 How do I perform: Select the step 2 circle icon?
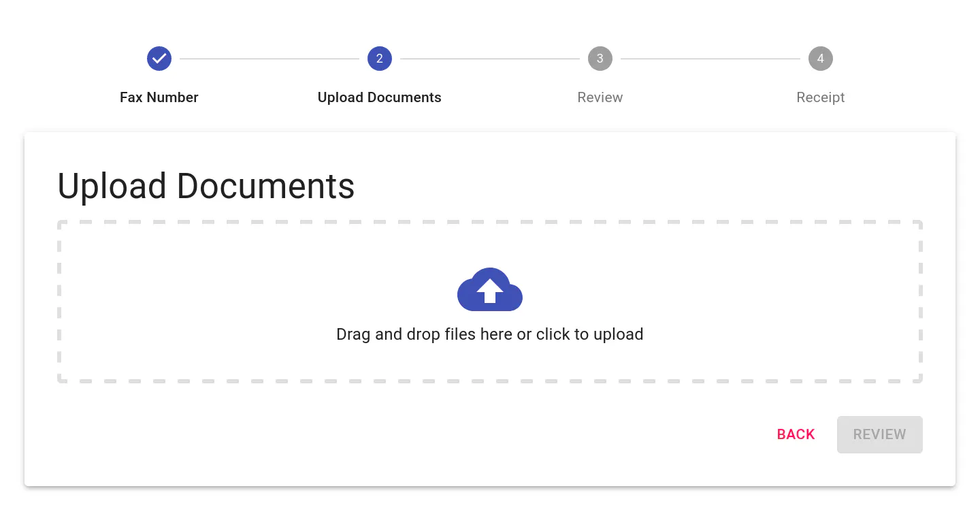click(x=380, y=59)
